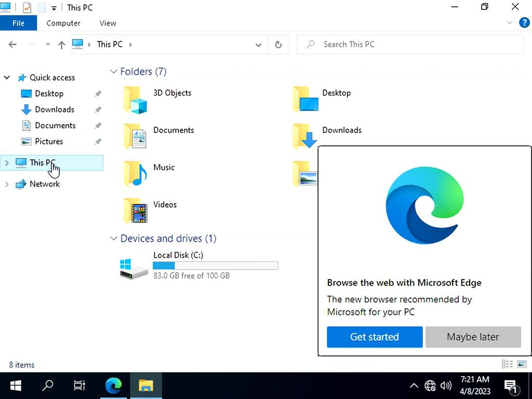The image size is (532, 399).
Task: Go back with the left arrow button
Action: [12, 45]
